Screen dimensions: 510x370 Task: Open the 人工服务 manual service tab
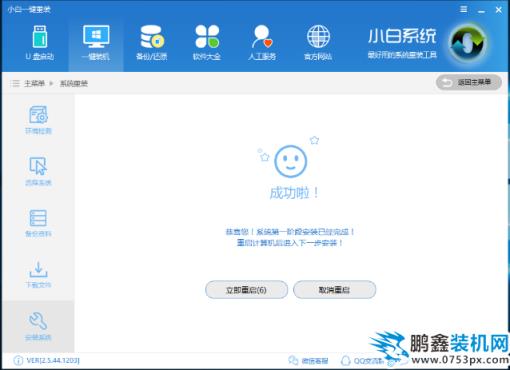pyautogui.click(x=262, y=43)
